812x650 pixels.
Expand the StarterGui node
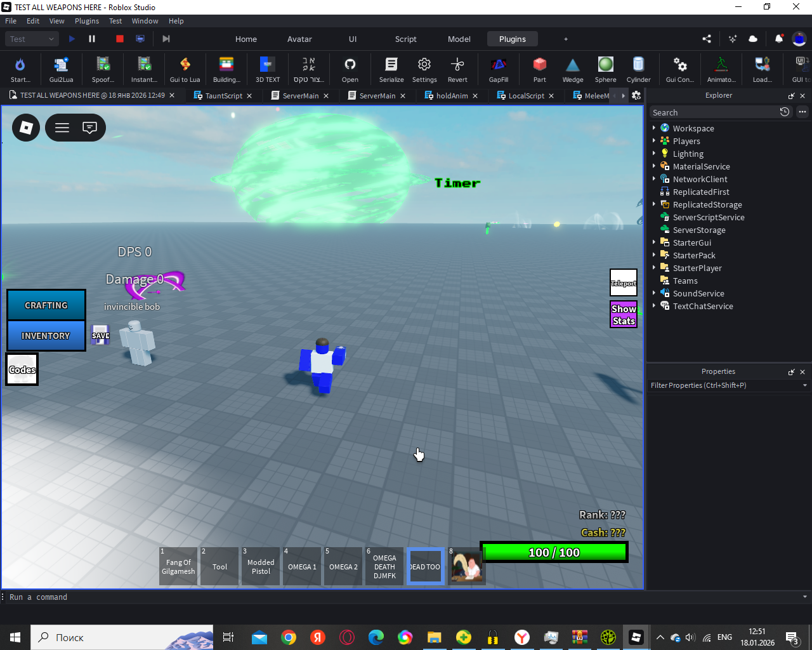coord(654,242)
